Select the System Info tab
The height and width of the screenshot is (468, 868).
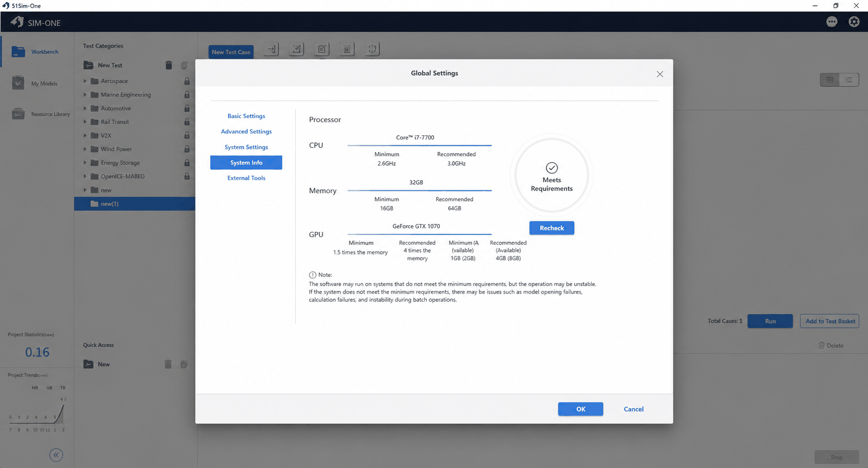click(246, 163)
